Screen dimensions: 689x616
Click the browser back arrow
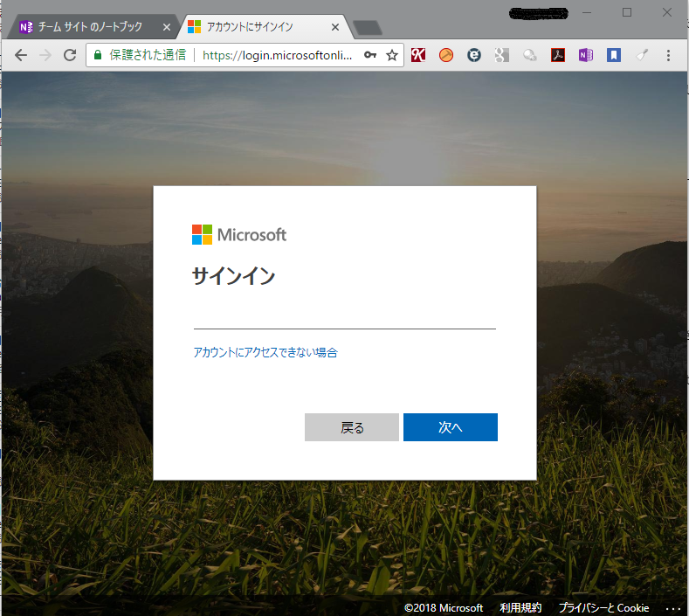tap(21, 55)
